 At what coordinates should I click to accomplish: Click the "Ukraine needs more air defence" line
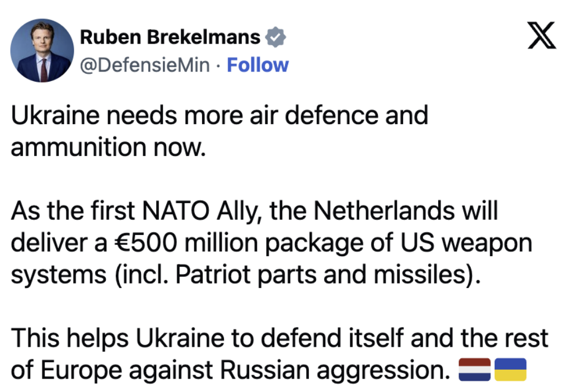pos(219,116)
